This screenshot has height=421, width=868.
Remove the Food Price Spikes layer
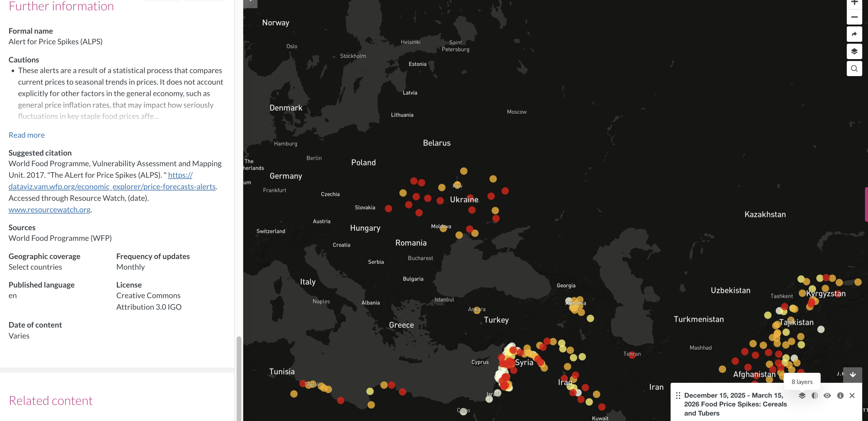tap(852, 396)
